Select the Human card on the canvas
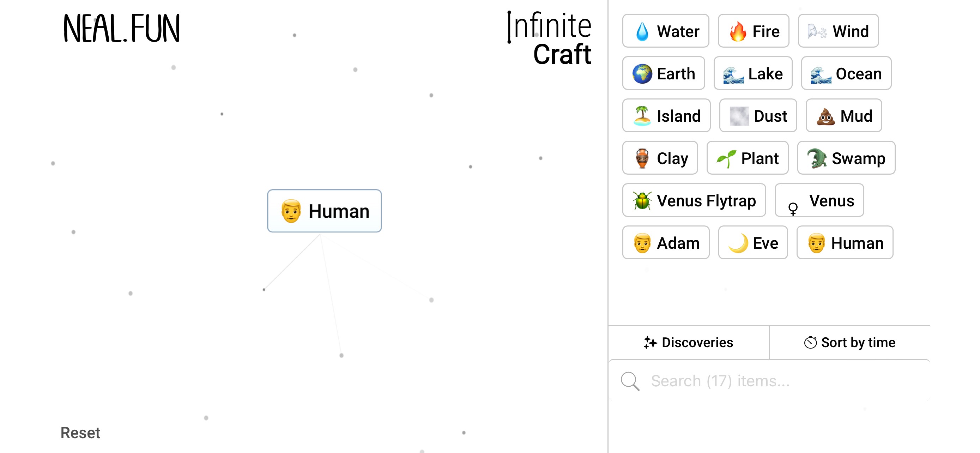The height and width of the screenshot is (453, 980). (x=324, y=211)
